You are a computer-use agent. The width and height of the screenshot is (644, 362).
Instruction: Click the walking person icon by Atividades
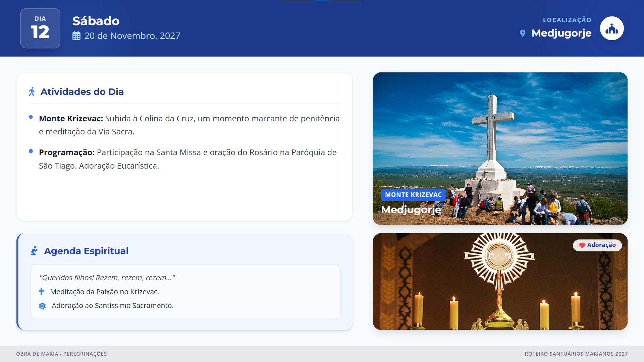(x=32, y=92)
